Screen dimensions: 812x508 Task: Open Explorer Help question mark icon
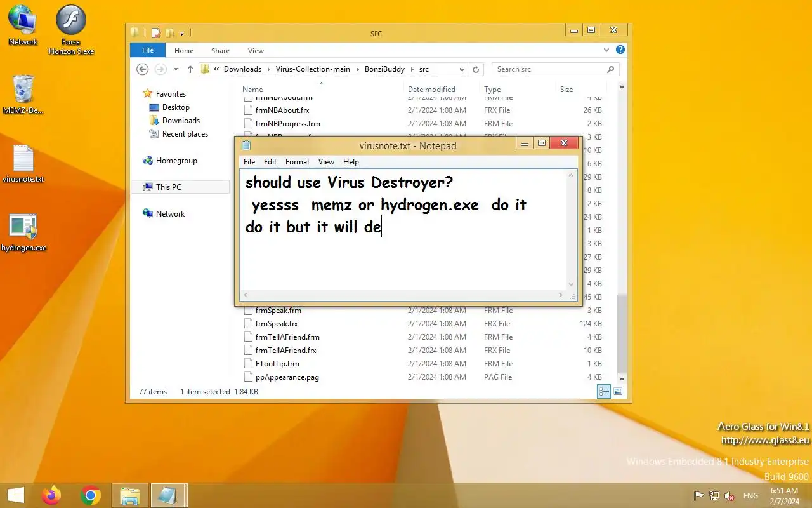click(620, 50)
